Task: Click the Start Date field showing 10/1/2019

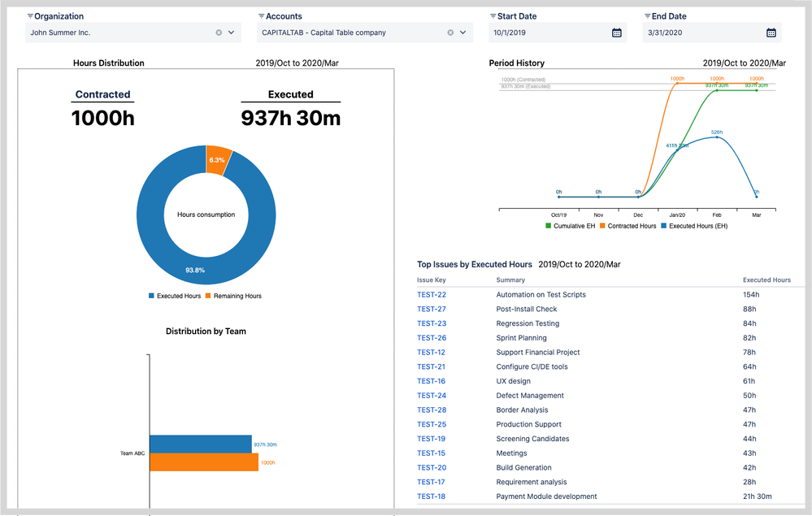Action: (x=558, y=33)
